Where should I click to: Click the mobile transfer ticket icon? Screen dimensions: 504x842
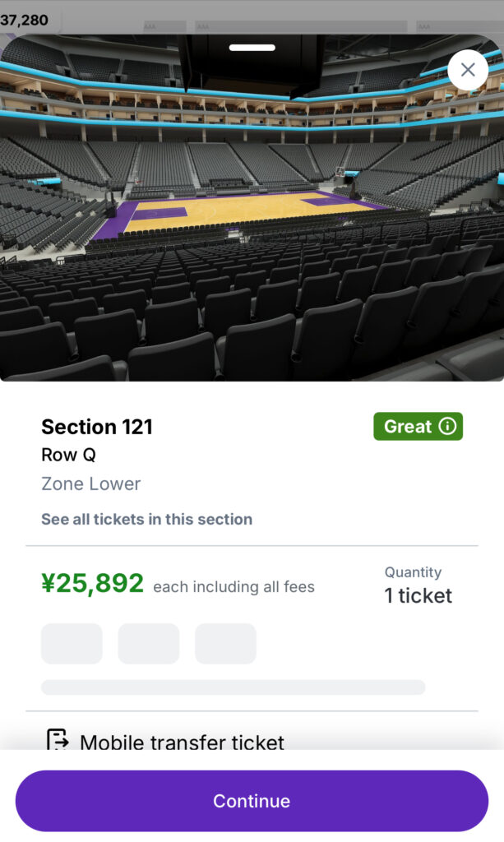57,740
